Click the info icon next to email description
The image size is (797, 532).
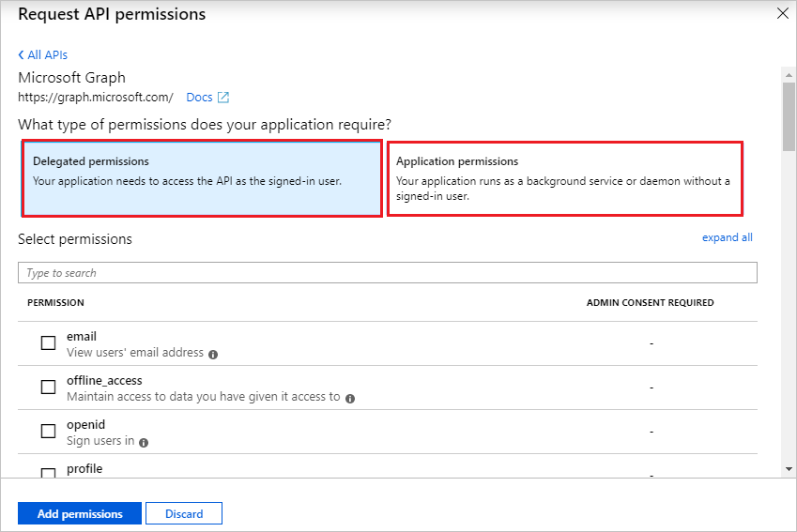[213, 354]
